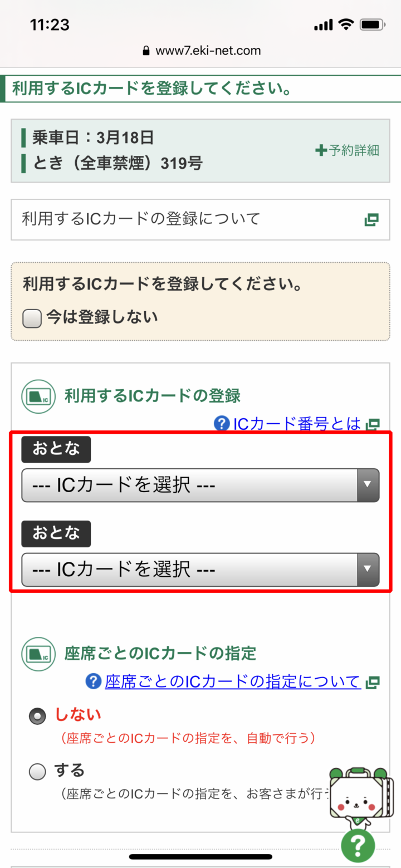Check the 今は登録しない checkbox
401x868 pixels.
click(x=32, y=318)
